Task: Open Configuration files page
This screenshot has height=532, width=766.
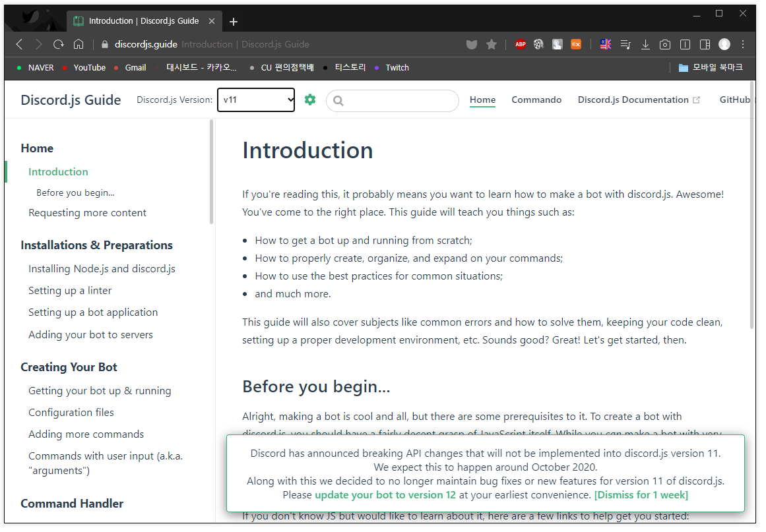Action: [71, 413]
